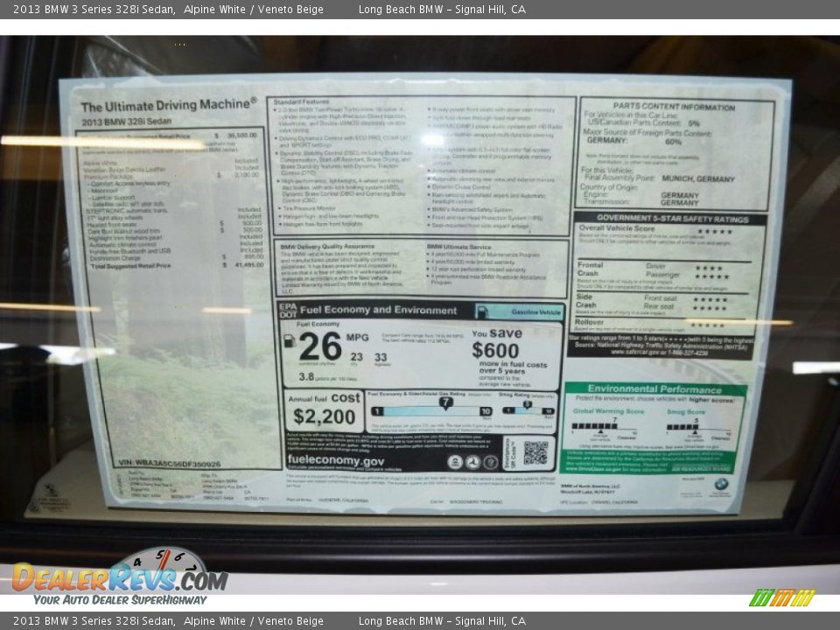This screenshot has height=630, width=840.
Task: Click the EPA DOT logo on the fuel economy label
Action: tap(287, 310)
